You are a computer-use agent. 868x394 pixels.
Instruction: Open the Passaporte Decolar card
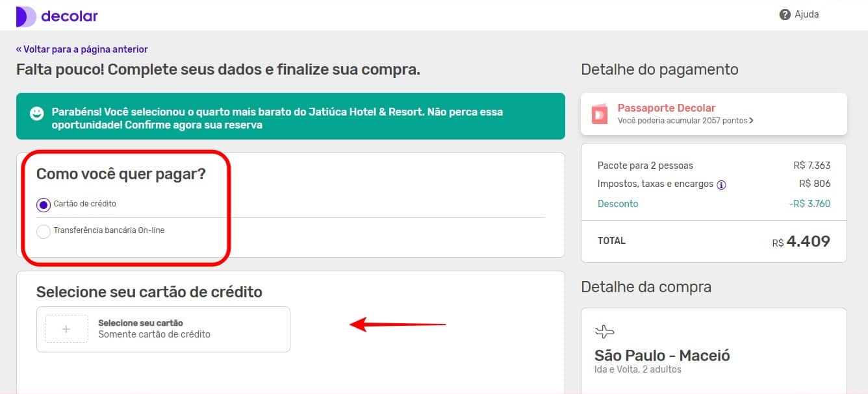(x=714, y=114)
